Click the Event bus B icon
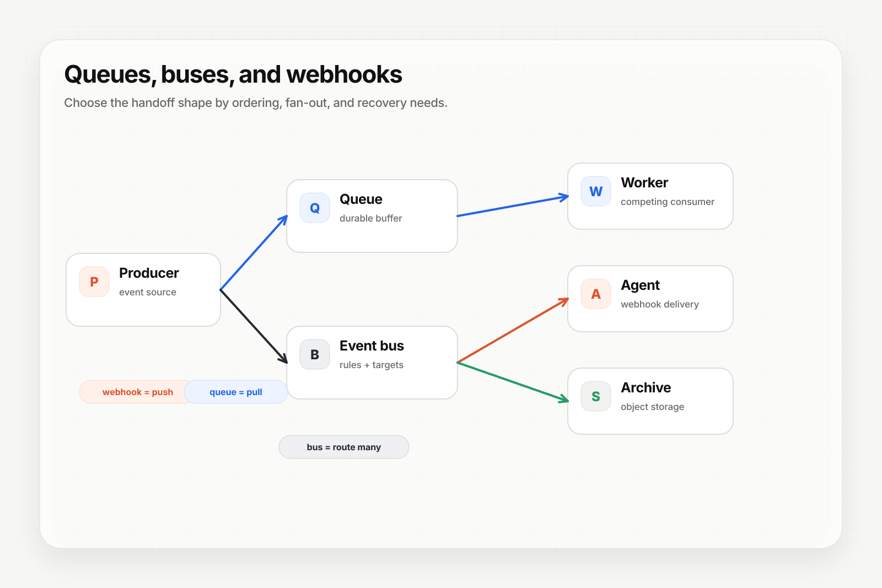 pos(315,354)
